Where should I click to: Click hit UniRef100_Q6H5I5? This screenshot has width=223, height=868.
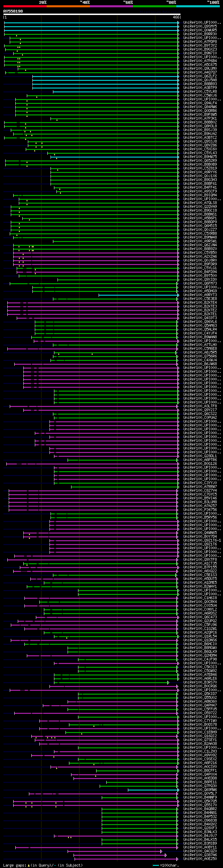[200, 226]
